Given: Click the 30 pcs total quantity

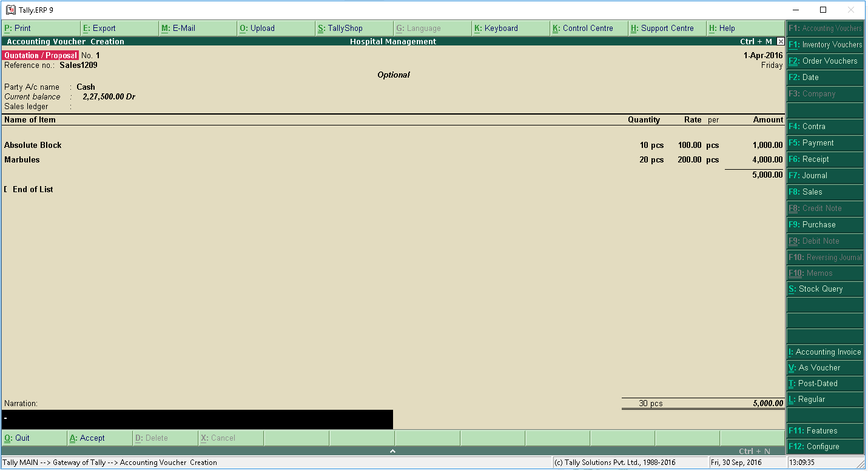Looking at the screenshot, I should 651,404.
